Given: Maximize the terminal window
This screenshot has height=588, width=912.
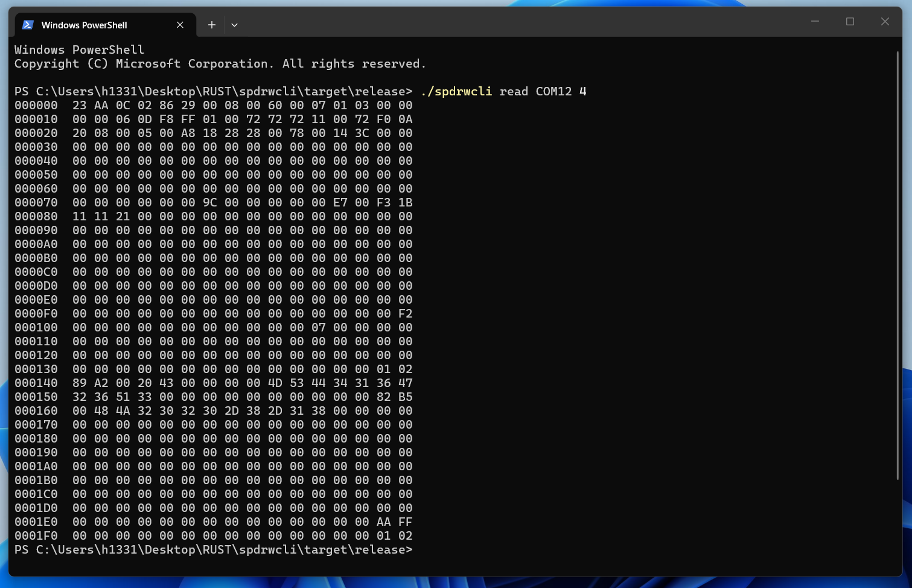Looking at the screenshot, I should (850, 22).
